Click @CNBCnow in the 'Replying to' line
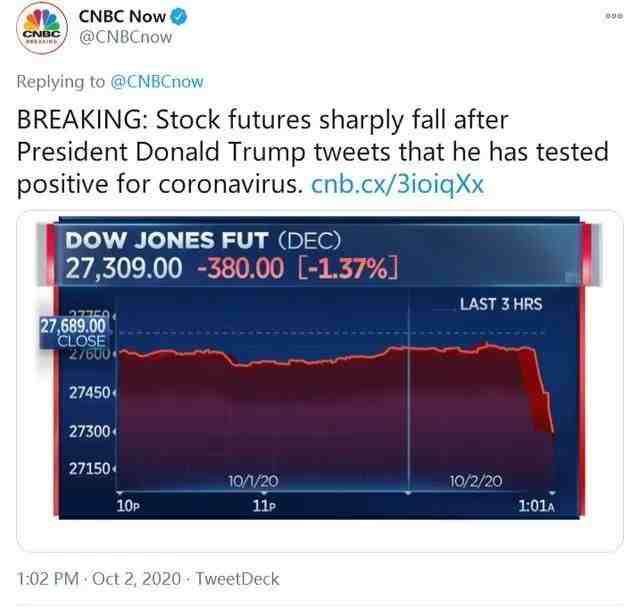 (157, 82)
